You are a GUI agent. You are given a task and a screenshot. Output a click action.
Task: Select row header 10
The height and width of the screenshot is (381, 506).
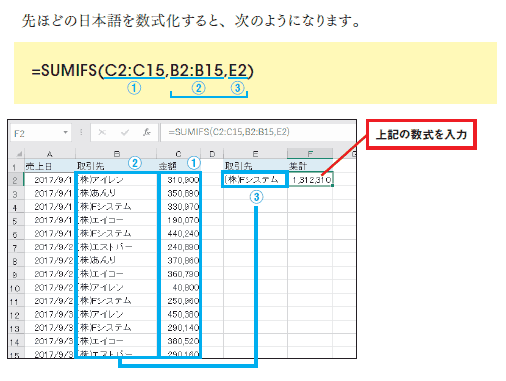pyautogui.click(x=15, y=288)
